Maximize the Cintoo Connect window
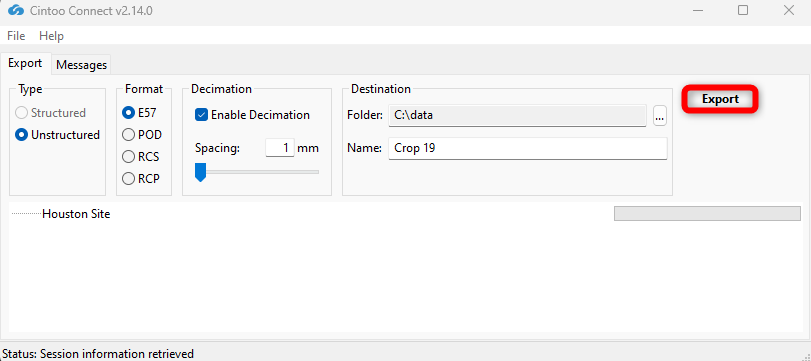811x361 pixels. pyautogui.click(x=743, y=10)
